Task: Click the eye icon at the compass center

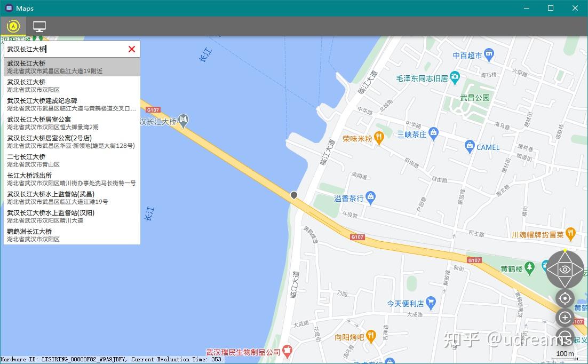Action: coord(565,270)
